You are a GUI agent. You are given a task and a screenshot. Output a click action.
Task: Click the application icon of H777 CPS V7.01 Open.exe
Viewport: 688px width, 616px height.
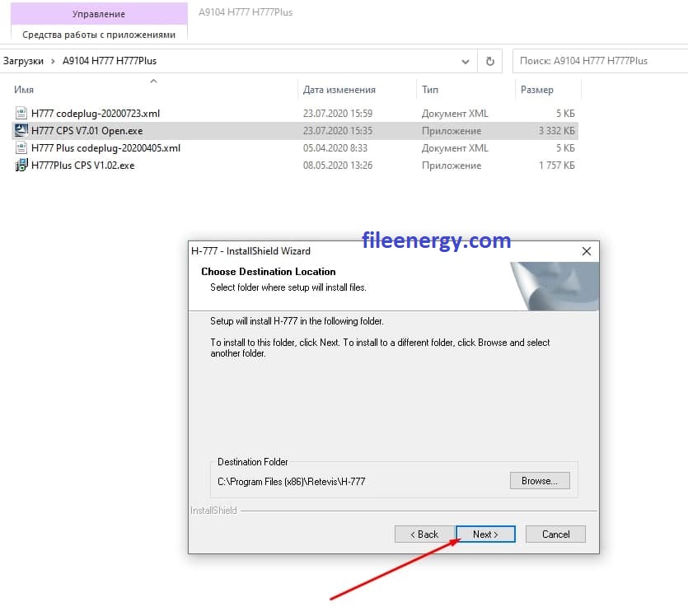click(x=21, y=130)
